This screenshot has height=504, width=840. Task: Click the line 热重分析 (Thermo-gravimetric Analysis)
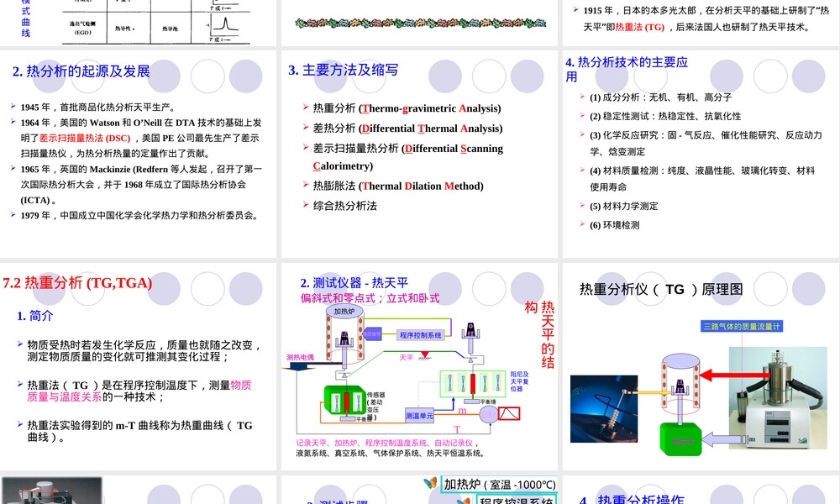point(407,108)
